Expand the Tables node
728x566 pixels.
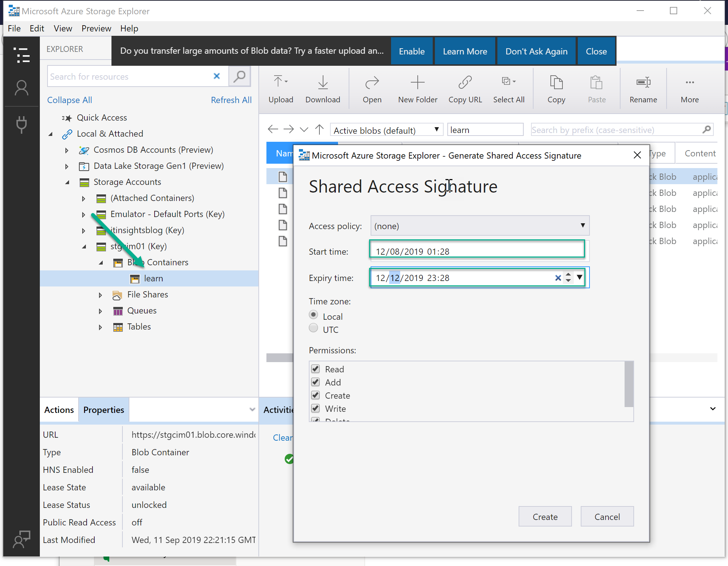click(100, 327)
